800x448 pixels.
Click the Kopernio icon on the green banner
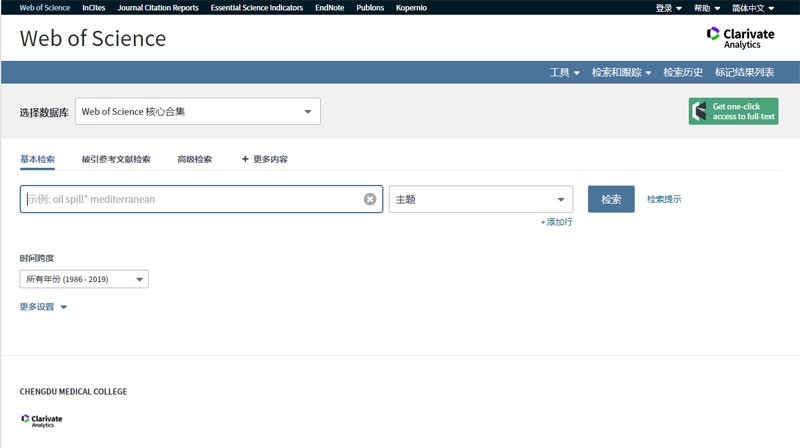pos(699,111)
